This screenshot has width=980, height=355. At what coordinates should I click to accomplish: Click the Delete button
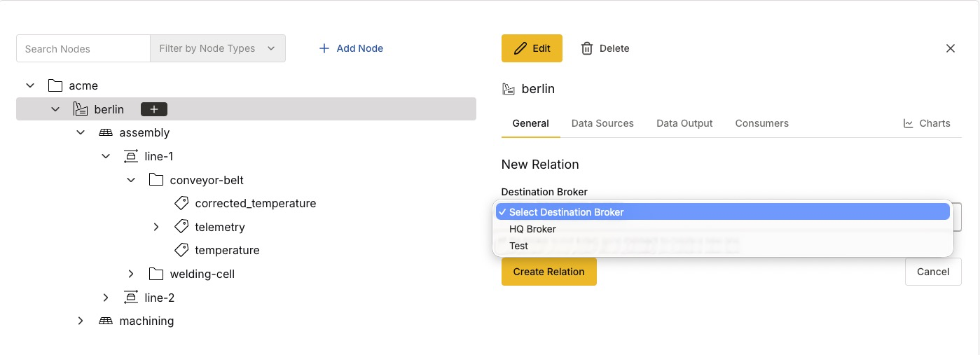(605, 48)
